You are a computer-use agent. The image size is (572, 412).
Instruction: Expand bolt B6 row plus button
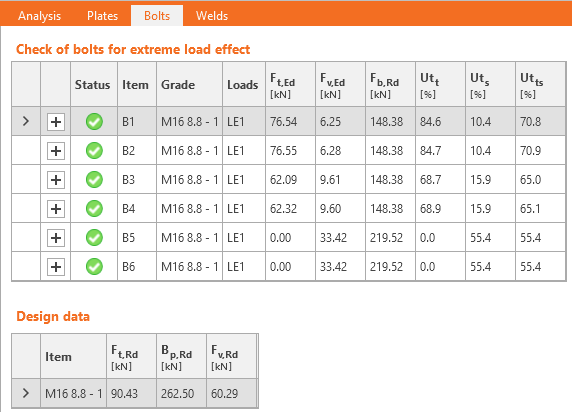coord(56,267)
